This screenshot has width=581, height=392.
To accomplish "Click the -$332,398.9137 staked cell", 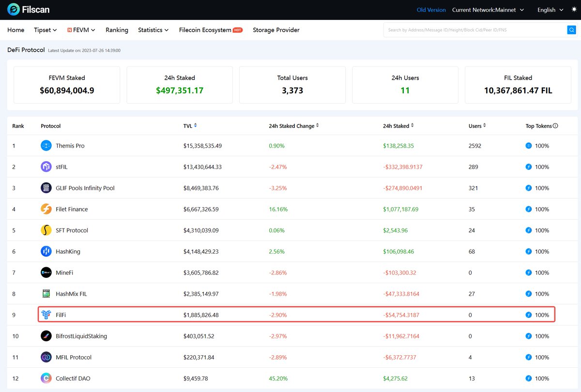I will pyautogui.click(x=403, y=167).
